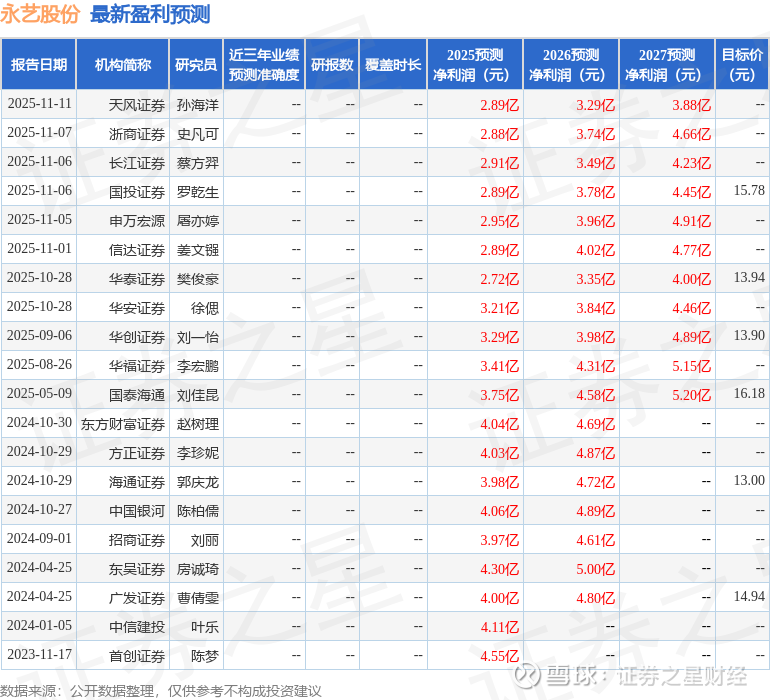This screenshot has width=770, height=700.
Task: Select date cell 2025-11-01
Action: [x=39, y=249]
